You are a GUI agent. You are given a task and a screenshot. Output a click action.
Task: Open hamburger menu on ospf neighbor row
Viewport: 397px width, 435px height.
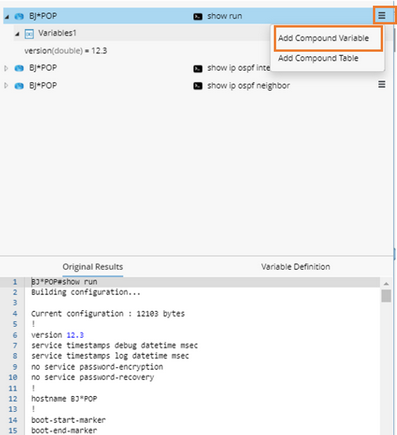tap(382, 85)
